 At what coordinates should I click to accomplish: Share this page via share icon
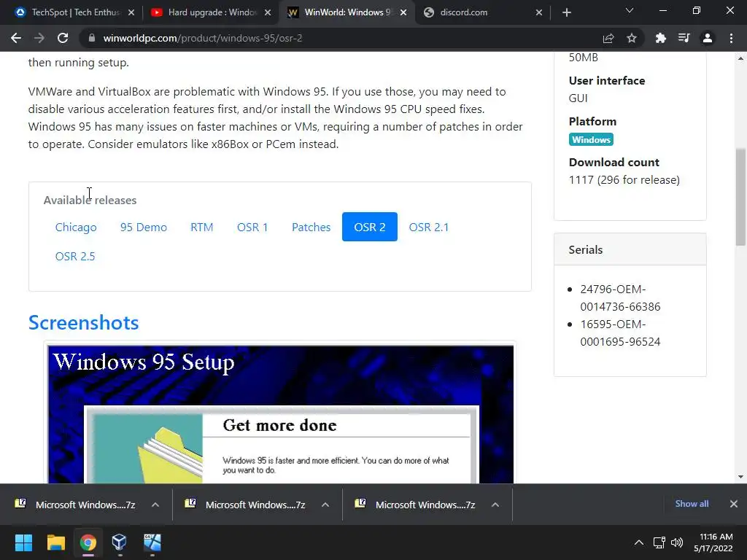[x=608, y=38]
